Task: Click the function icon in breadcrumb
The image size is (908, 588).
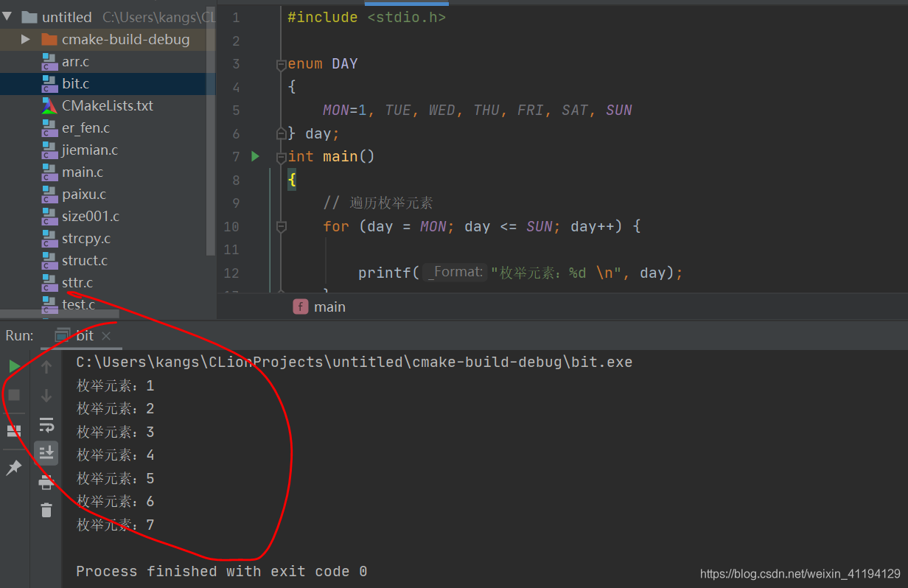Action: tap(300, 307)
